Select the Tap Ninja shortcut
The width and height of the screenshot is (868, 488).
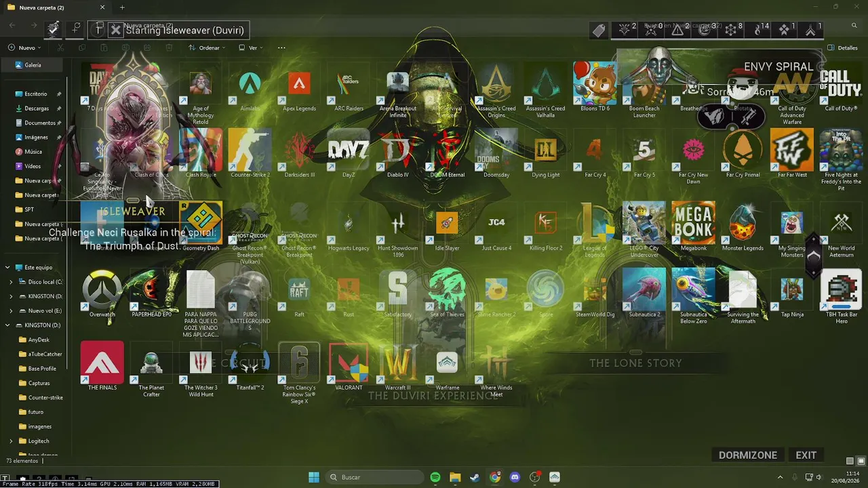791,294
